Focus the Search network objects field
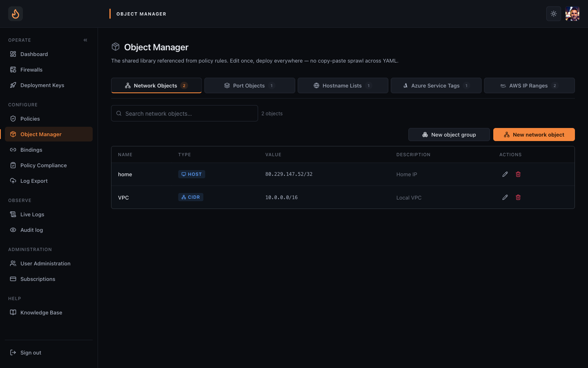 185,113
